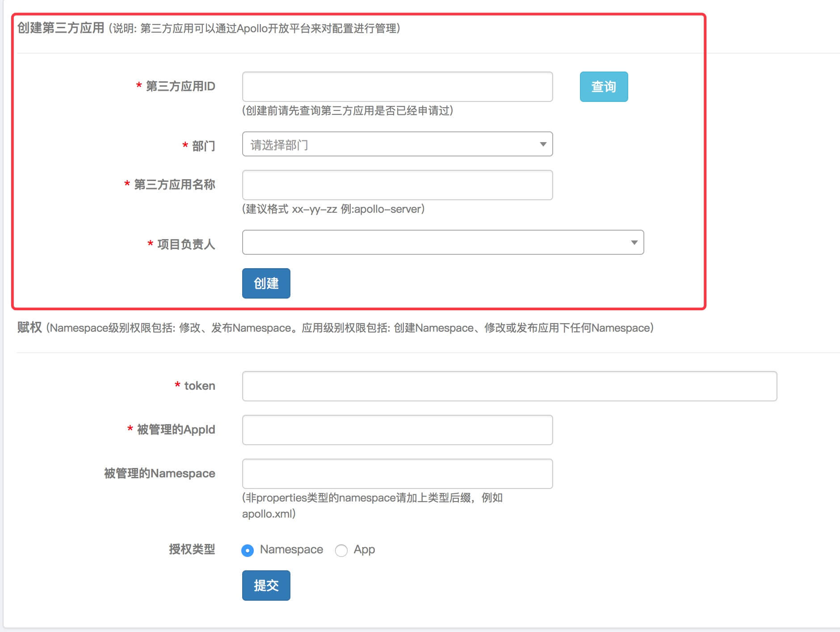Click the 赋权 section heading
840x632 pixels.
pyautogui.click(x=29, y=327)
